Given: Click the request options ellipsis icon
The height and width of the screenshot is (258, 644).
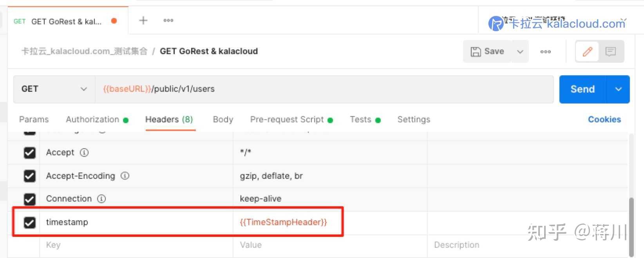Looking at the screenshot, I should pos(545,51).
